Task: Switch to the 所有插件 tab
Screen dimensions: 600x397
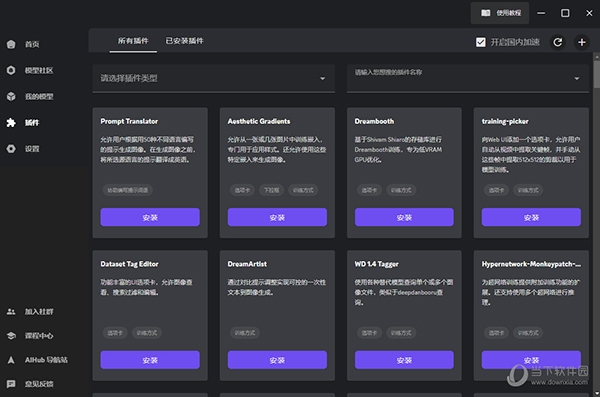Action: coord(133,41)
